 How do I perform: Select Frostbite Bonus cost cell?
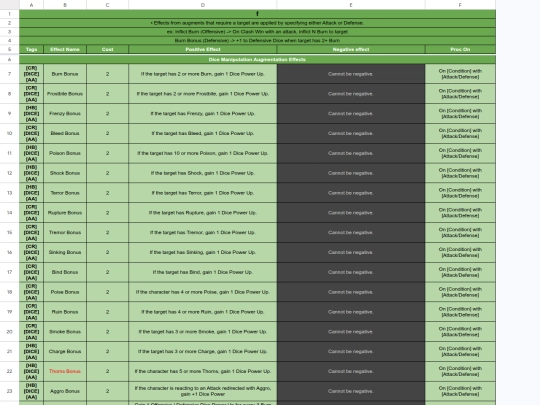pos(107,94)
